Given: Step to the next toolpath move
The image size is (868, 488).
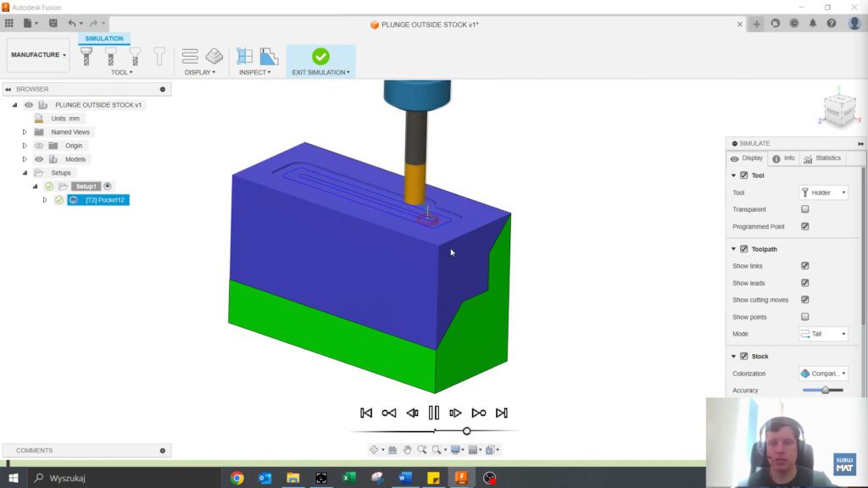Looking at the screenshot, I should [456, 413].
